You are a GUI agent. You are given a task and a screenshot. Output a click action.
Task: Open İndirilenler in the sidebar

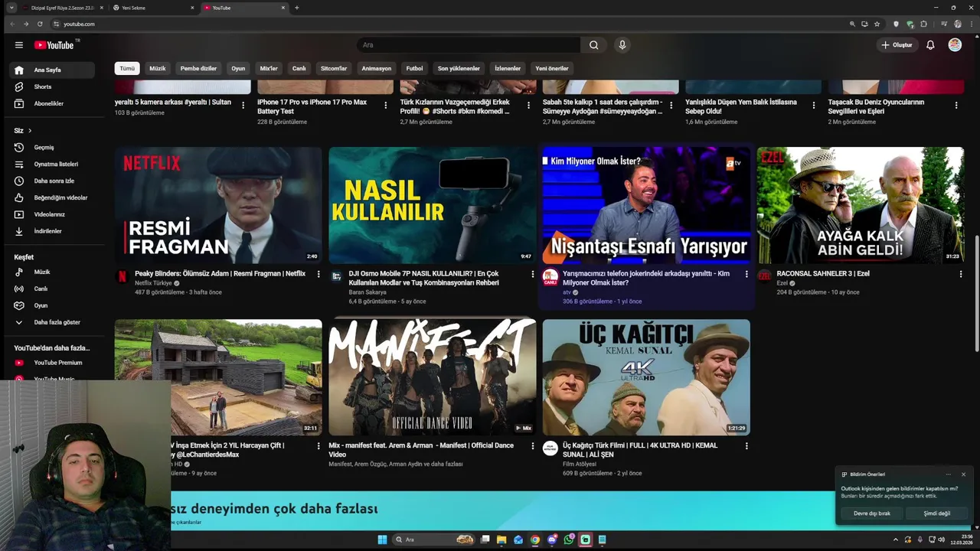coord(53,231)
